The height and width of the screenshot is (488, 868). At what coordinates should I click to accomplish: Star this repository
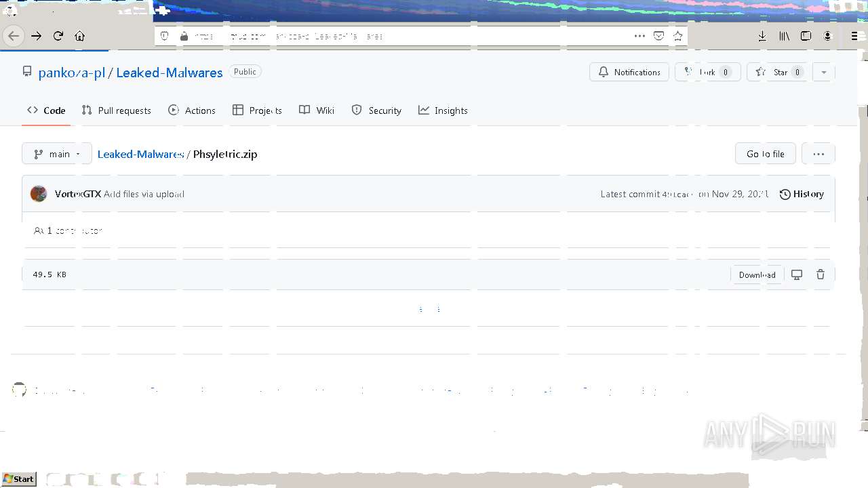click(779, 72)
